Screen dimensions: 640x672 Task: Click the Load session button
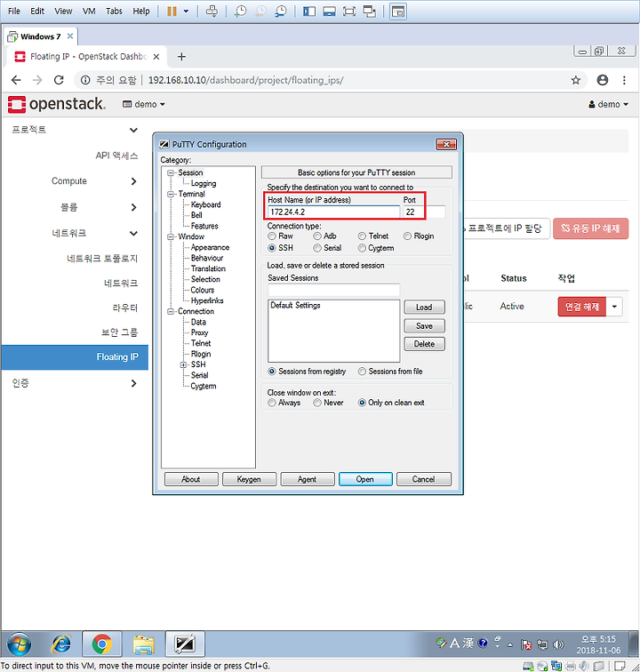coord(424,308)
